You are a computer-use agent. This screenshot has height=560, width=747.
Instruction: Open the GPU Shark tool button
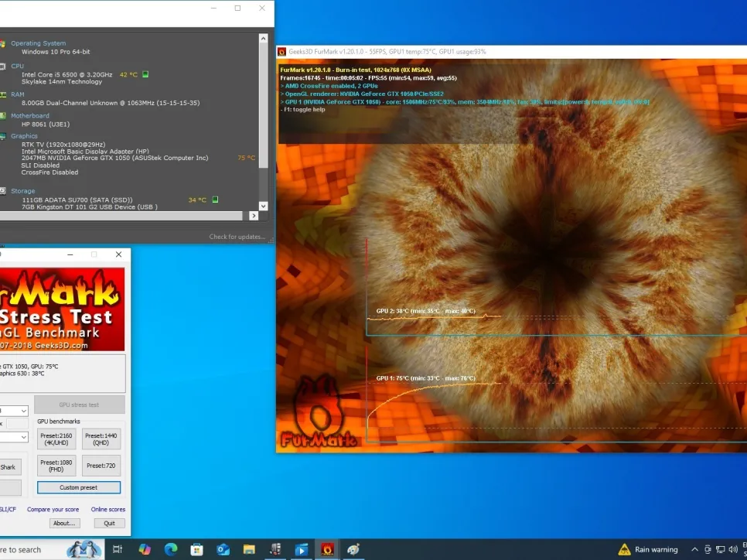tap(10, 467)
